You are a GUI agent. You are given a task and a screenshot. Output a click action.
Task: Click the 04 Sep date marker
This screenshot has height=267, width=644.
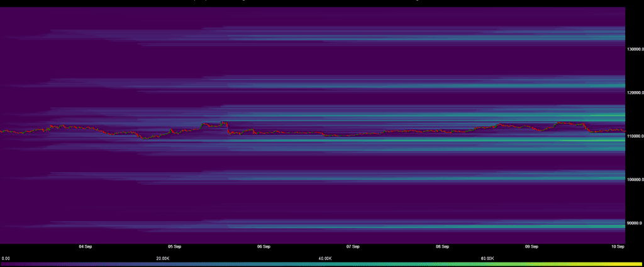pos(86,247)
